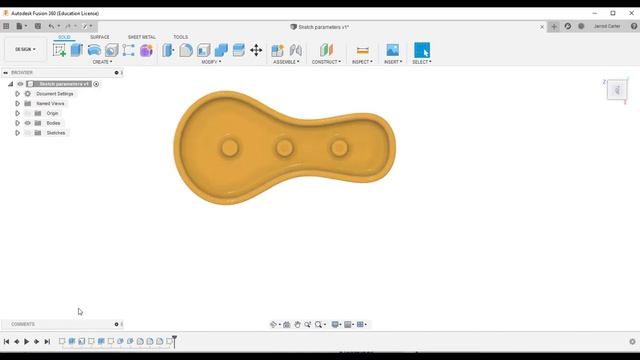
Task: Open the Help menu
Action: coord(634,26)
